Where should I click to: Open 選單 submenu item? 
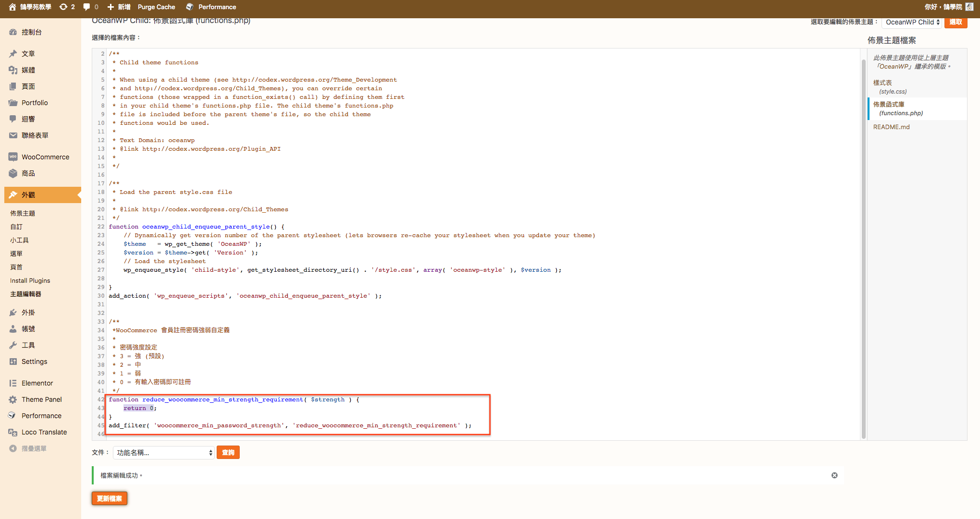[16, 253]
